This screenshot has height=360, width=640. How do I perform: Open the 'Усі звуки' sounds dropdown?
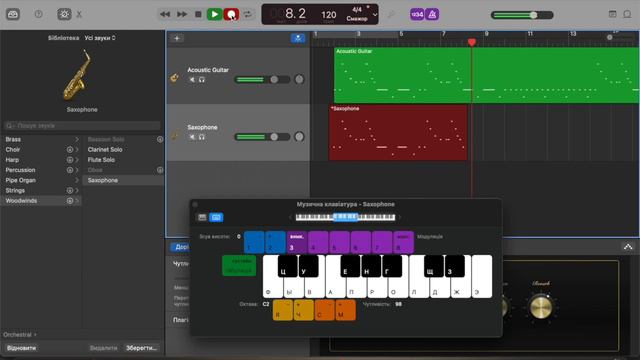point(100,38)
